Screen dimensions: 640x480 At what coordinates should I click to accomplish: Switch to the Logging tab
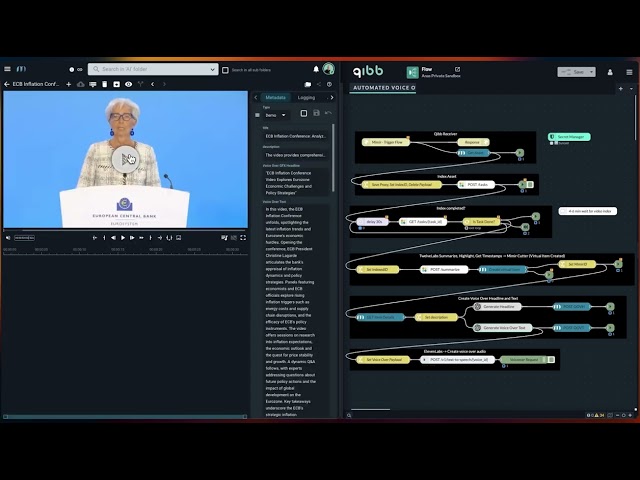click(x=306, y=98)
